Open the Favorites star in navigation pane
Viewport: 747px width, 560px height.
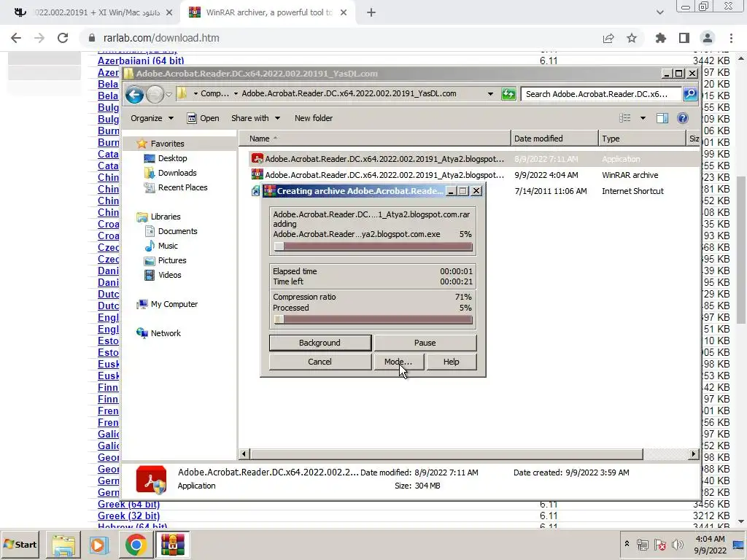pos(142,144)
